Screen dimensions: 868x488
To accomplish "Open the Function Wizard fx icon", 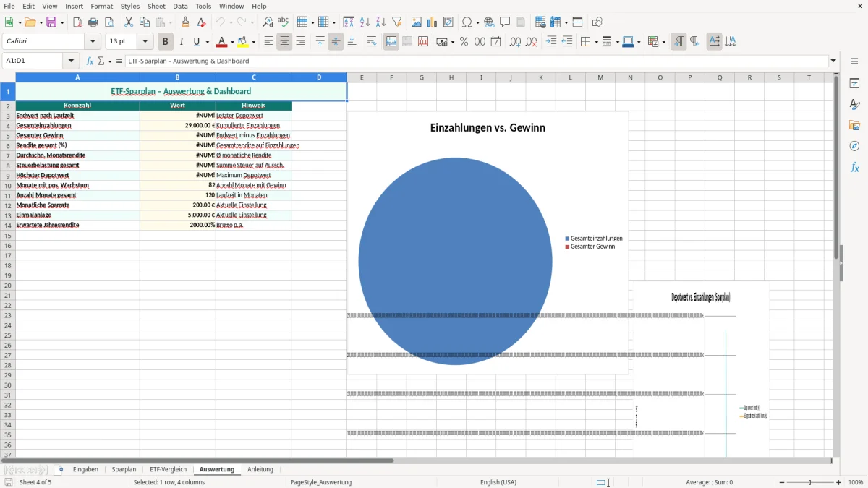I will (90, 61).
